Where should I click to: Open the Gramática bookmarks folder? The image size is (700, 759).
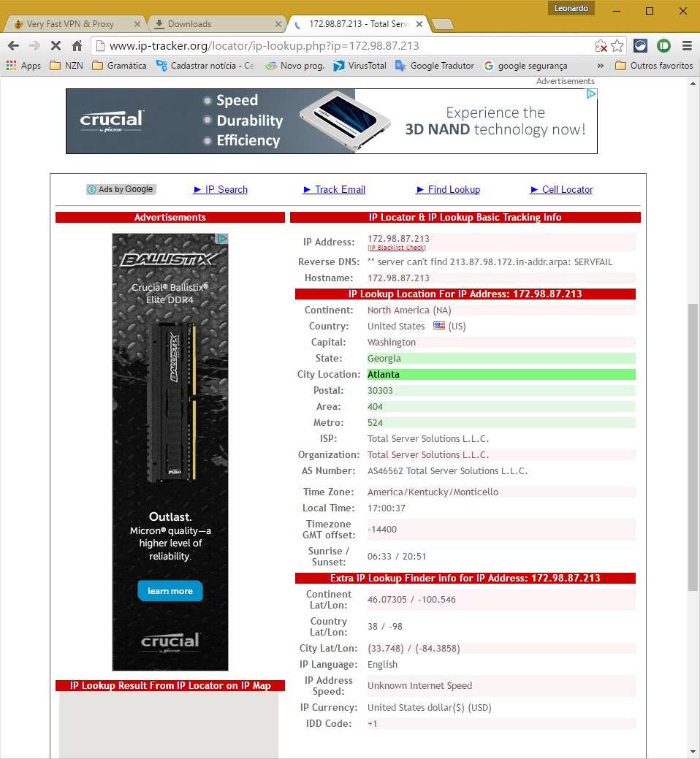click(x=119, y=65)
